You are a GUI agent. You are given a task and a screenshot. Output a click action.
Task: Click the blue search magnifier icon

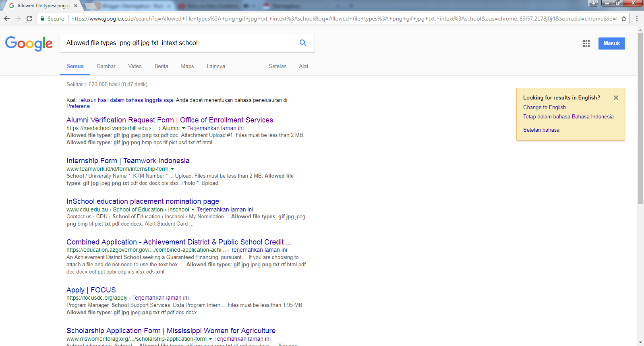[303, 43]
